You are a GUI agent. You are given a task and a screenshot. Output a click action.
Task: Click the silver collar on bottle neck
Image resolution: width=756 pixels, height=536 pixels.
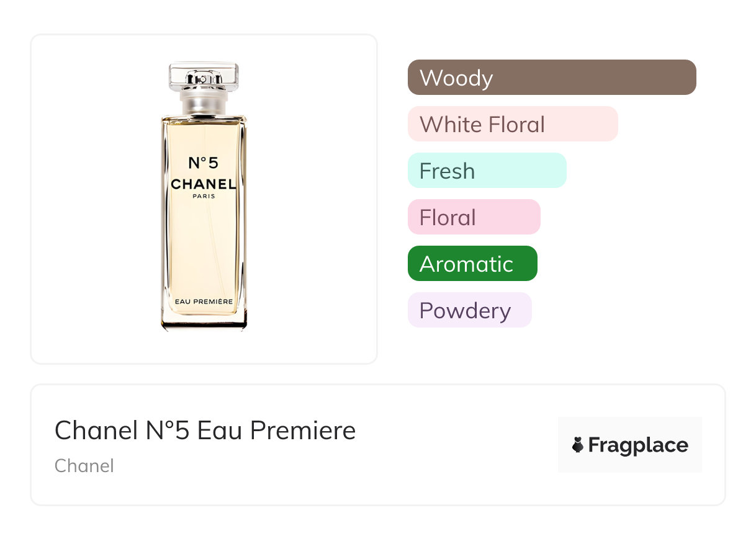[x=204, y=103]
